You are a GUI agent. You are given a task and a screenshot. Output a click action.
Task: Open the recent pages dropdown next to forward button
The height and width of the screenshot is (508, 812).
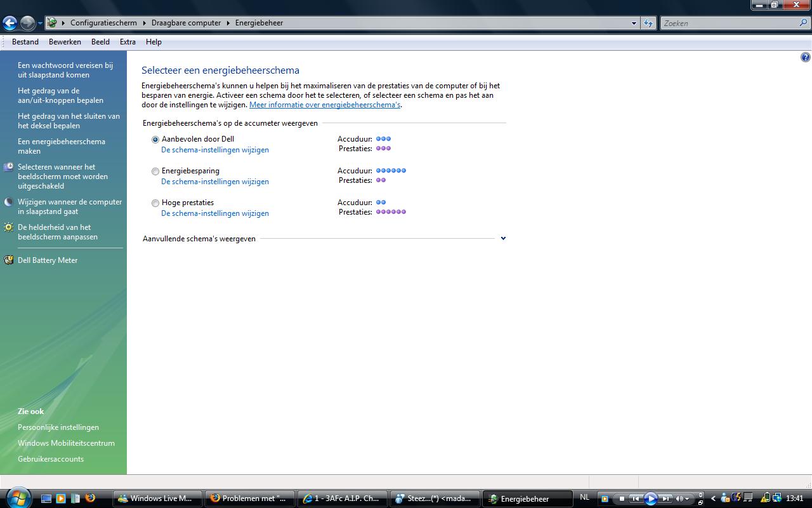coord(40,23)
